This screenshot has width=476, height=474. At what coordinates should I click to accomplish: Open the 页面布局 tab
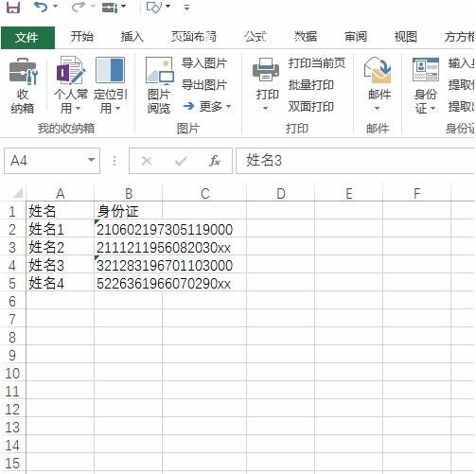point(193,37)
